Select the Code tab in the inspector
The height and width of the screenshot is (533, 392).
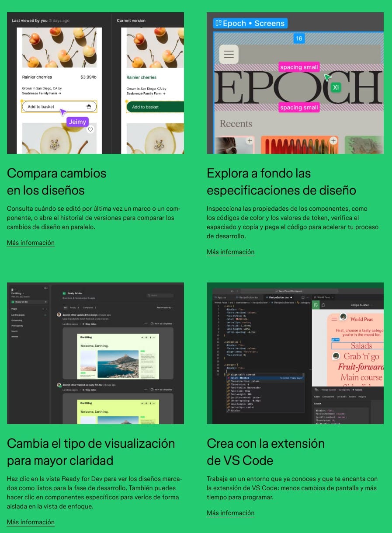coord(317,397)
